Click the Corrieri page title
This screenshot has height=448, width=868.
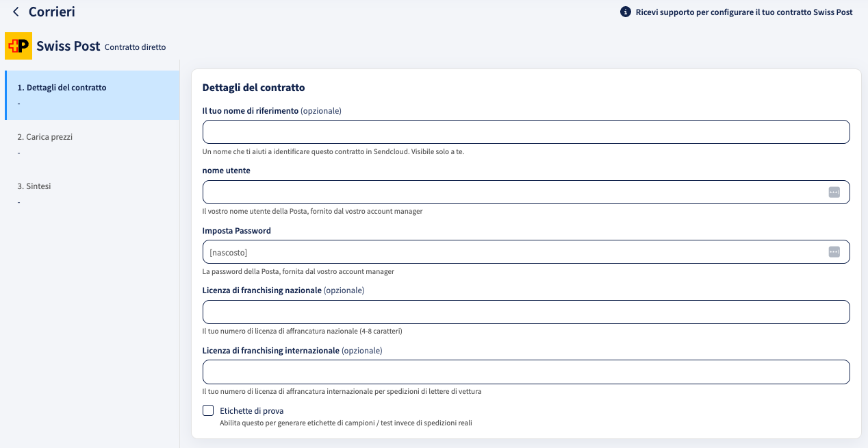pyautogui.click(x=52, y=12)
